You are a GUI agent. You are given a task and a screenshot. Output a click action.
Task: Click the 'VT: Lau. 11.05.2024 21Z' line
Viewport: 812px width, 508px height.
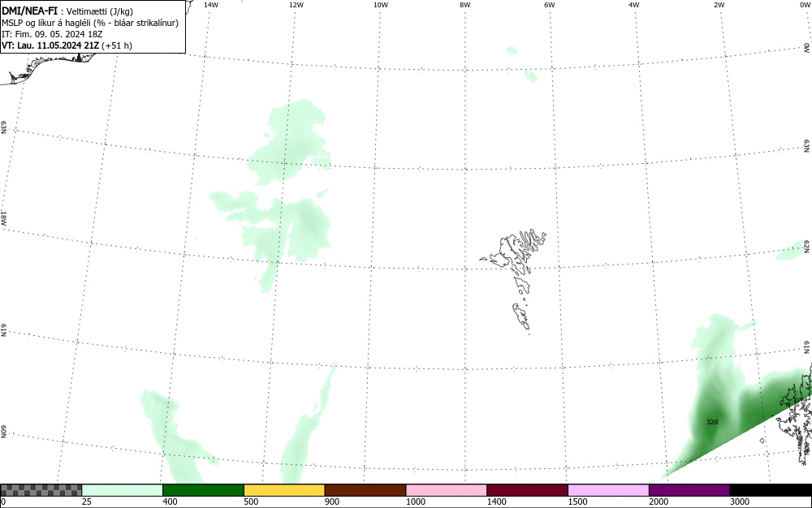click(67, 45)
